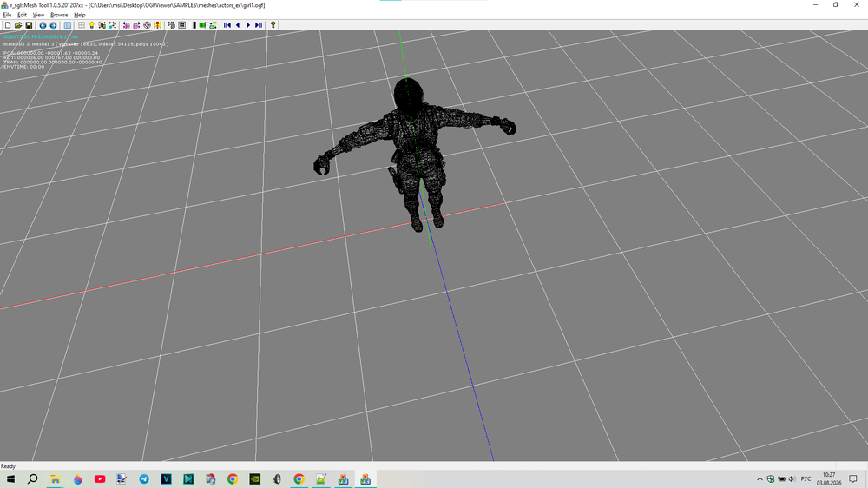Step to previous animation frame
Image resolution: width=868 pixels, height=488 pixels.
tap(238, 25)
